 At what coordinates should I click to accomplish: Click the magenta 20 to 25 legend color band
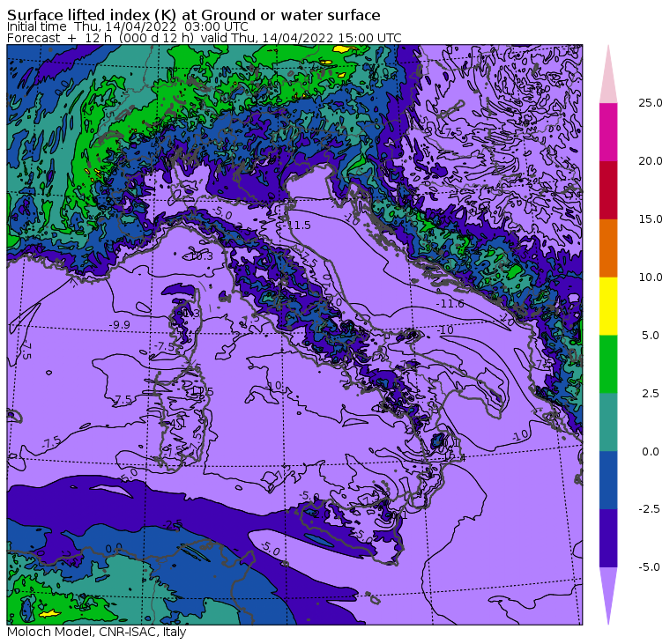point(608,132)
